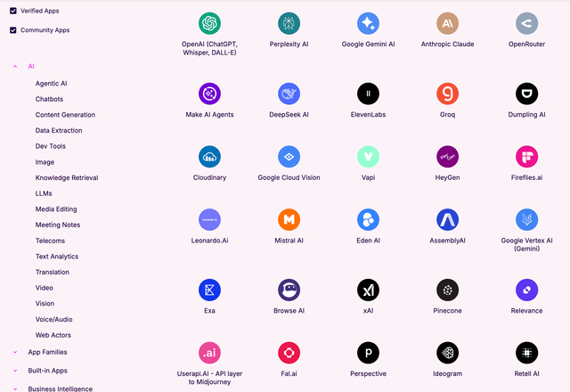570x392 pixels.
Task: Click the Pinecone icon
Action: coord(447,290)
